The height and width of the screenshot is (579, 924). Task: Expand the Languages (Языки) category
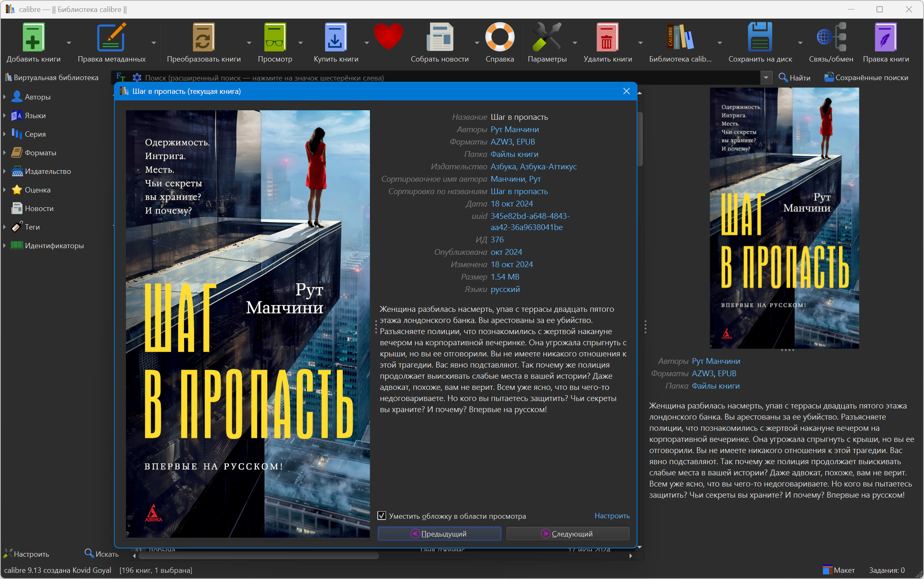tap(5, 116)
